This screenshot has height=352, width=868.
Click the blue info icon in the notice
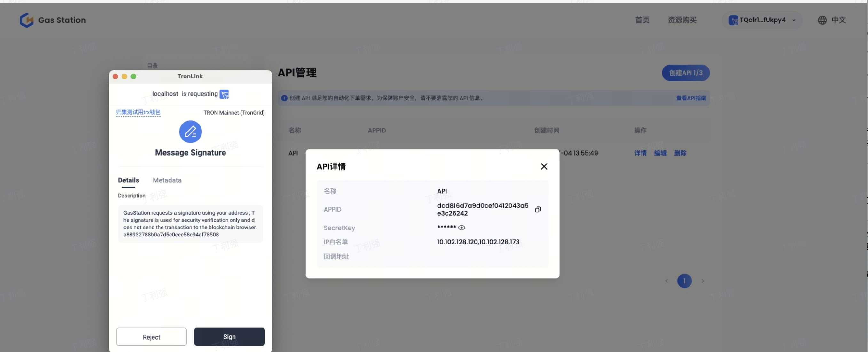[x=284, y=98]
